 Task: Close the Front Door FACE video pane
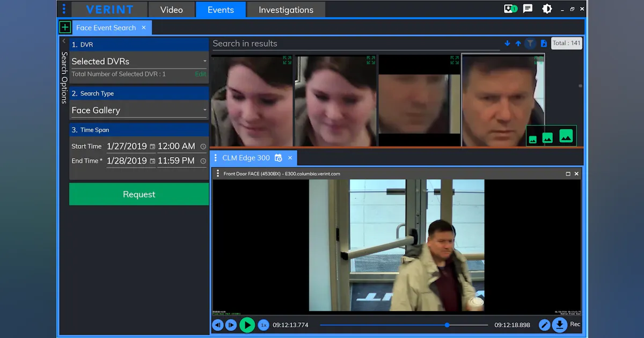point(577,174)
